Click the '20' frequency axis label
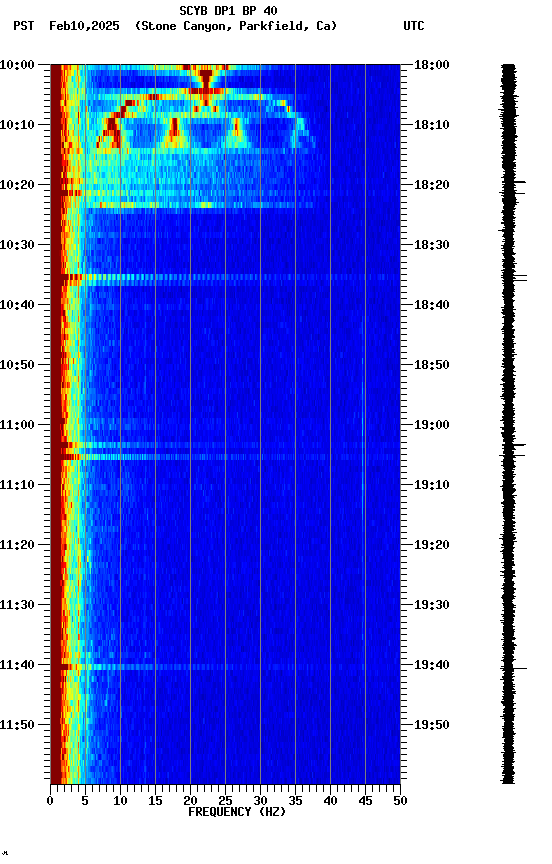This screenshot has height=864, width=552. (190, 801)
